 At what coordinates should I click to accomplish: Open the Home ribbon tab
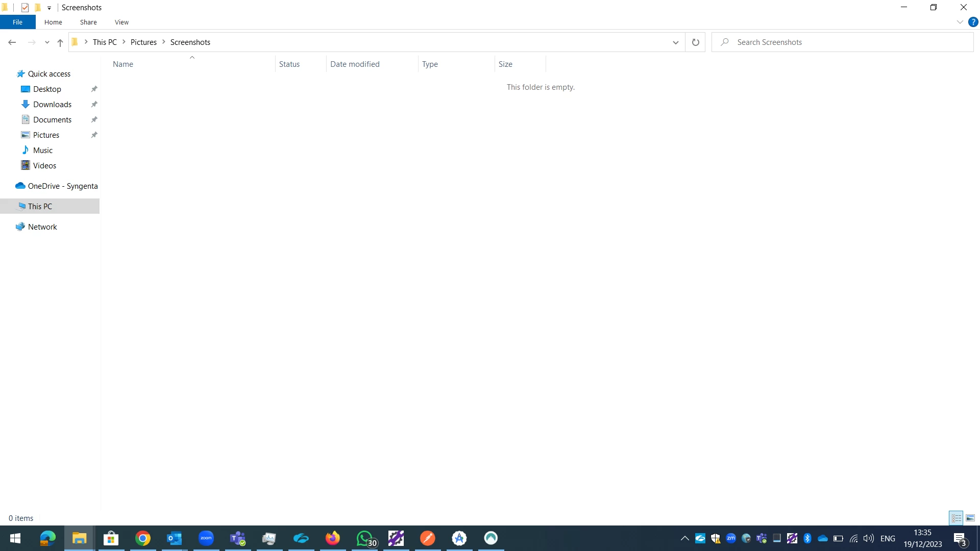53,22
